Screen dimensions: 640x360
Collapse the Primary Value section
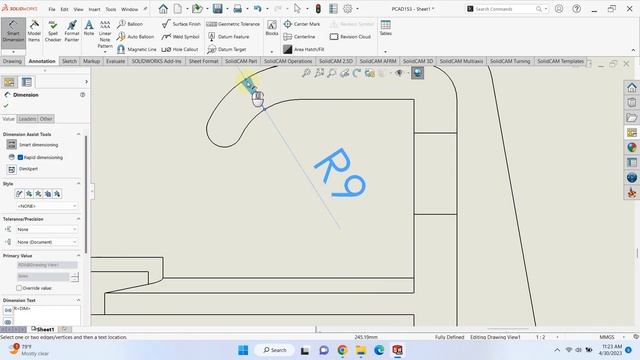click(78, 256)
